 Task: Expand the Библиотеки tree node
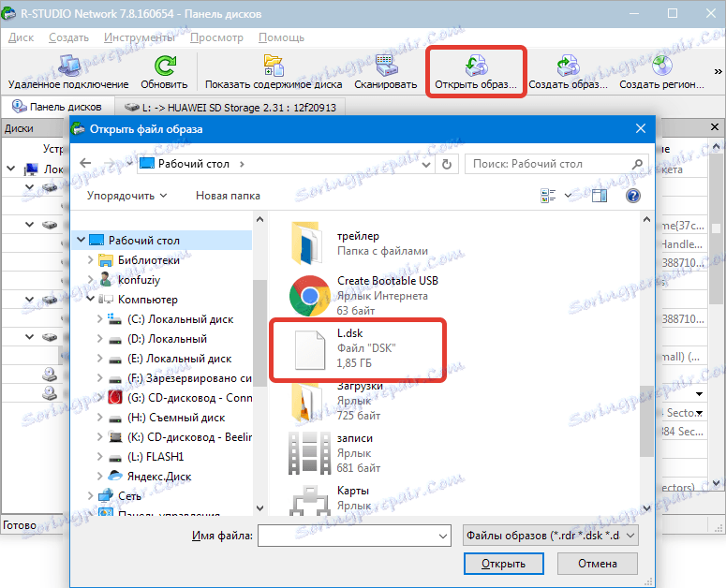point(91,260)
